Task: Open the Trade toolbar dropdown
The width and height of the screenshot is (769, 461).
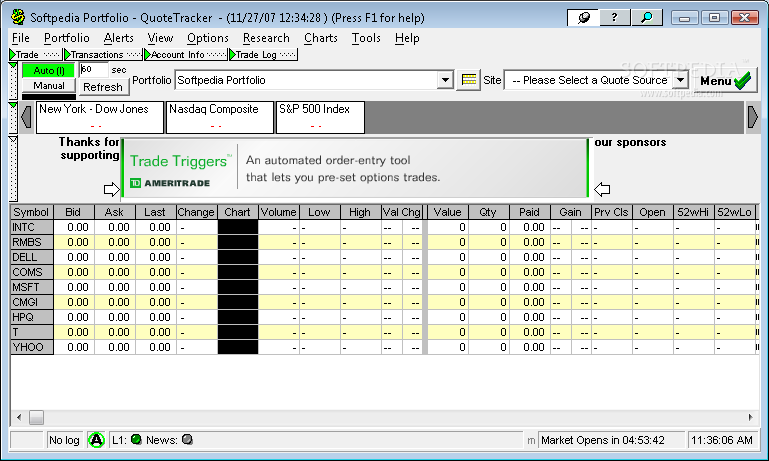Action: click(x=36, y=54)
